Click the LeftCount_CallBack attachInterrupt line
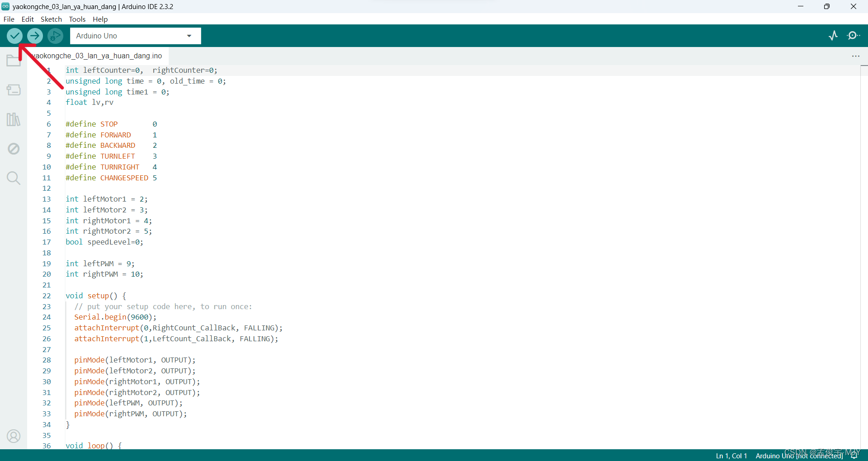Screen dimensions: 868x461 point(176,339)
